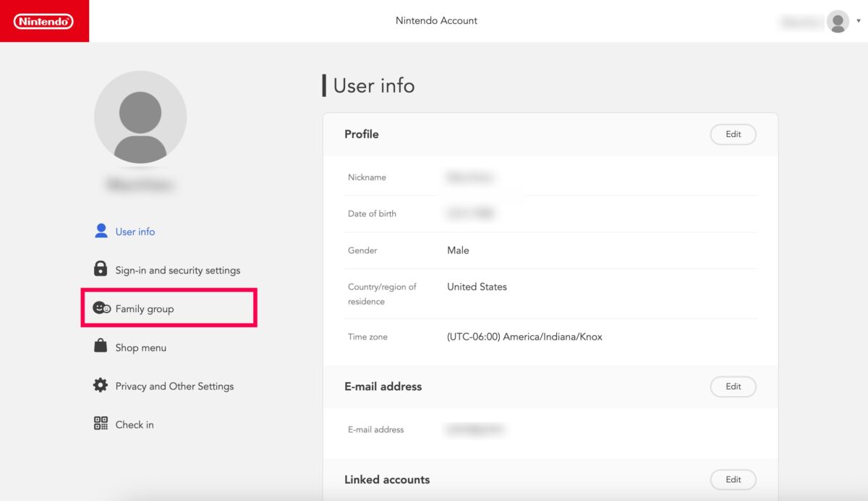Open Privacy and Other Settings
Screen dimensions: 868x501
click(175, 386)
